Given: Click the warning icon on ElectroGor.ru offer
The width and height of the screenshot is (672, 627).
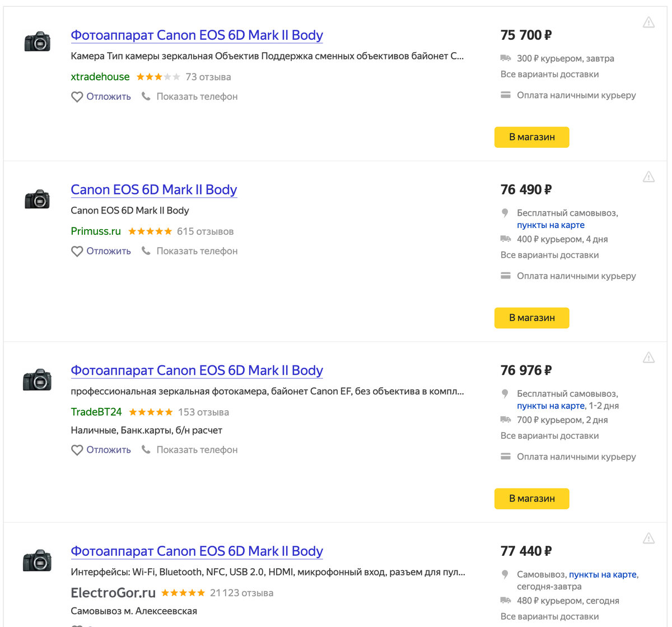Looking at the screenshot, I should point(648,538).
